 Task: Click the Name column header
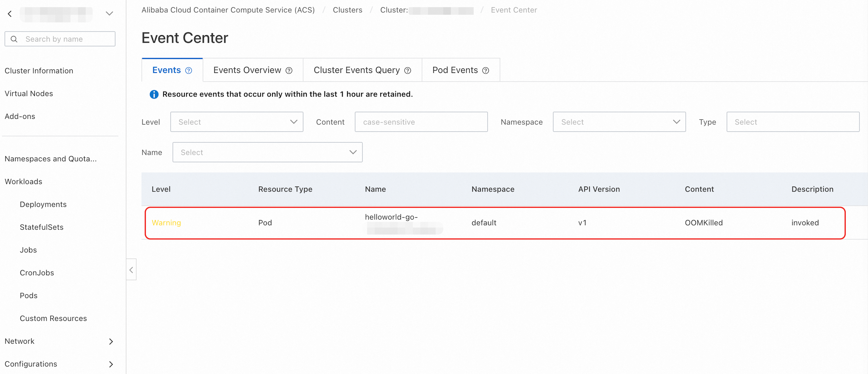[x=375, y=189]
